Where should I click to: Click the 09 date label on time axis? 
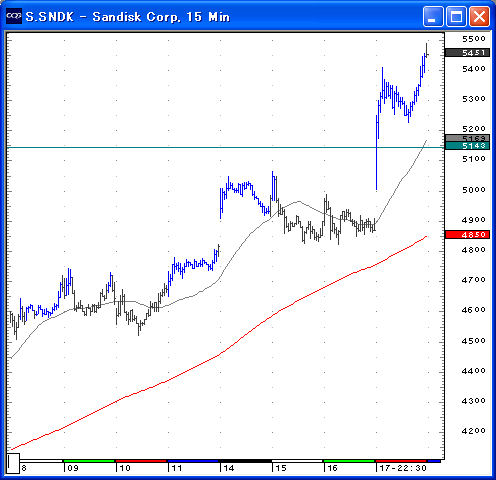[73, 468]
